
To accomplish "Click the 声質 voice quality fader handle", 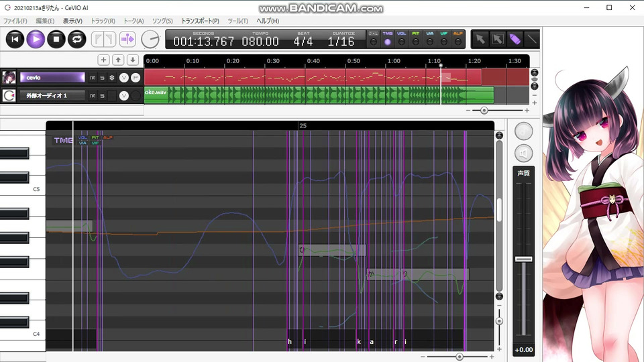I will point(524,259).
